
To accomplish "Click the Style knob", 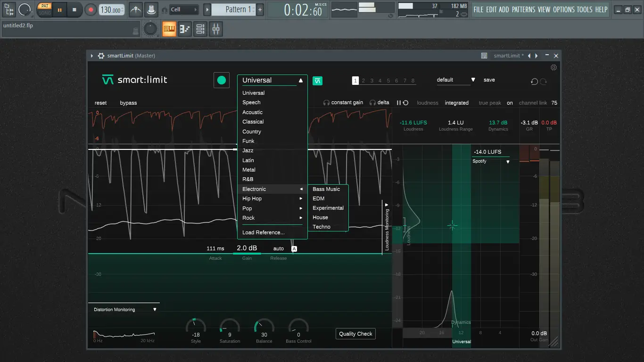I will pyautogui.click(x=196, y=328).
